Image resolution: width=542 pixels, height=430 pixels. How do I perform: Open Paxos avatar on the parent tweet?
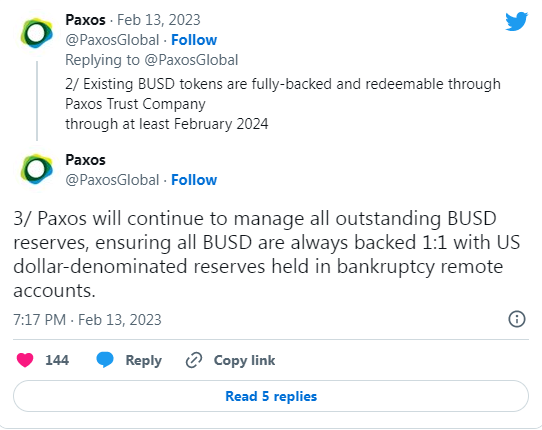coord(37,33)
